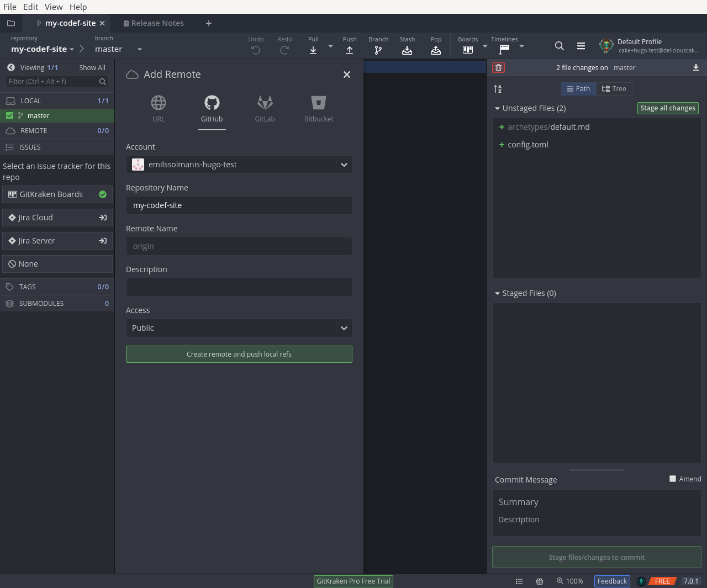Open the View menu
The height and width of the screenshot is (588, 707).
point(54,7)
